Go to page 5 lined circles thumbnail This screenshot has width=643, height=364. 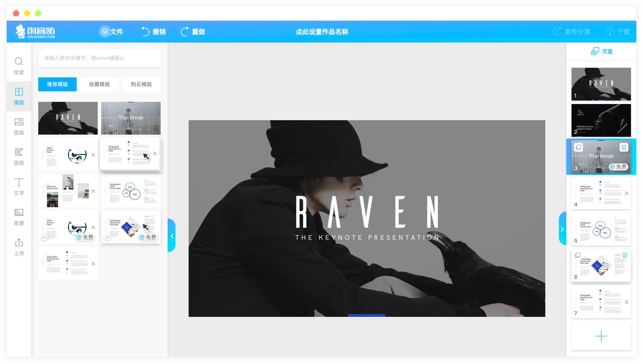(x=601, y=229)
